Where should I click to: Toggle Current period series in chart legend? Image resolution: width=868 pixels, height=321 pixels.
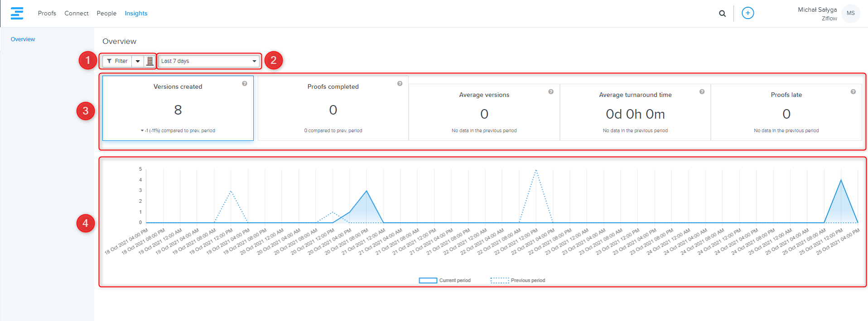click(x=445, y=280)
